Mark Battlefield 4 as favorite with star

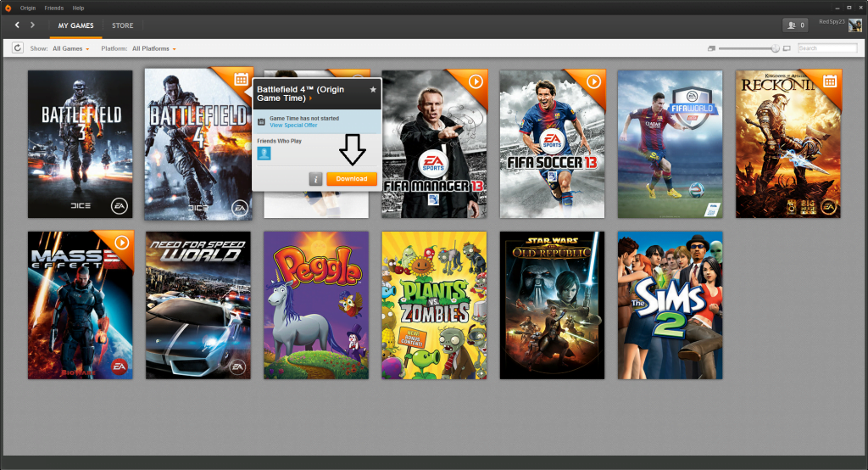(373, 89)
